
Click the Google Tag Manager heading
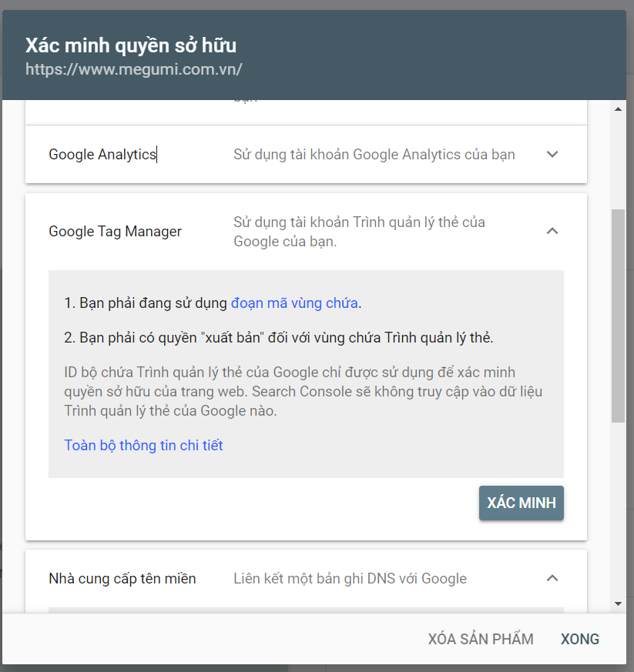pos(115,232)
